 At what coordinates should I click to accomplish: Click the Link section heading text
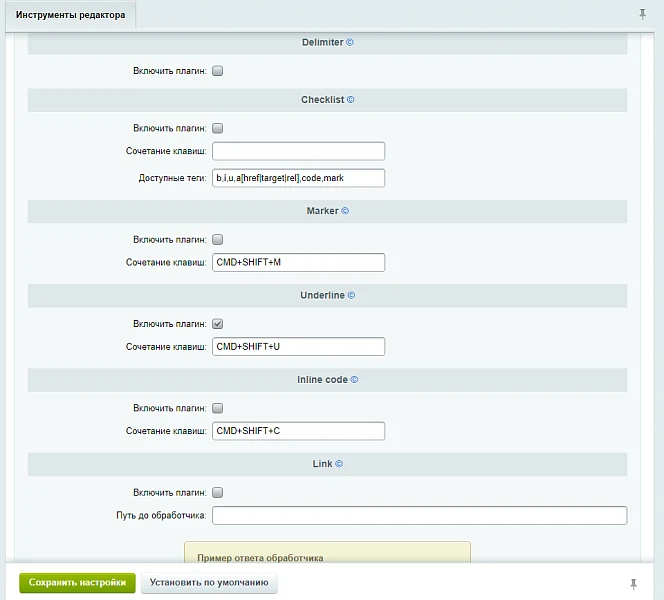[322, 464]
